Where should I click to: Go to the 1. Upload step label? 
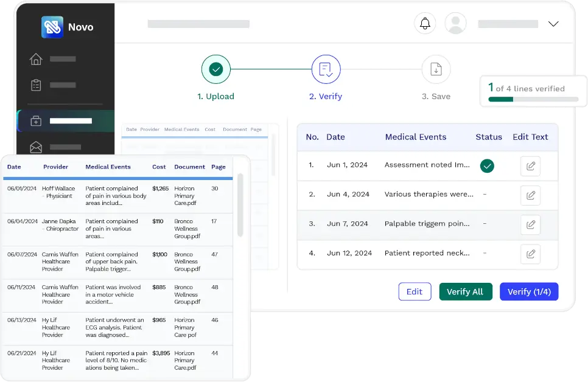point(215,96)
